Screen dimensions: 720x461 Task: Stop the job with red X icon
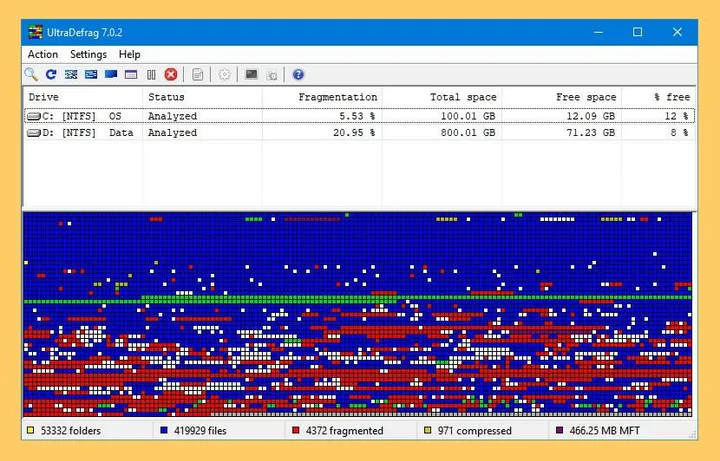click(171, 74)
